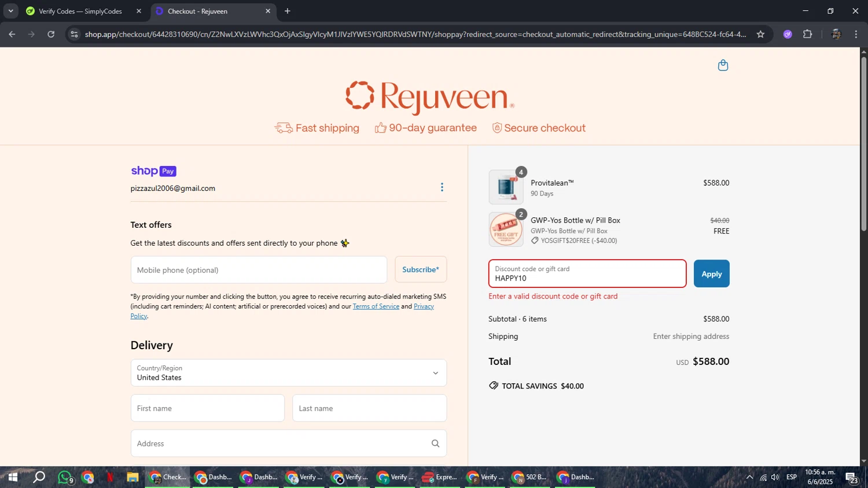Open the Privacy Policy link
The image size is (868, 488).
point(424,306)
